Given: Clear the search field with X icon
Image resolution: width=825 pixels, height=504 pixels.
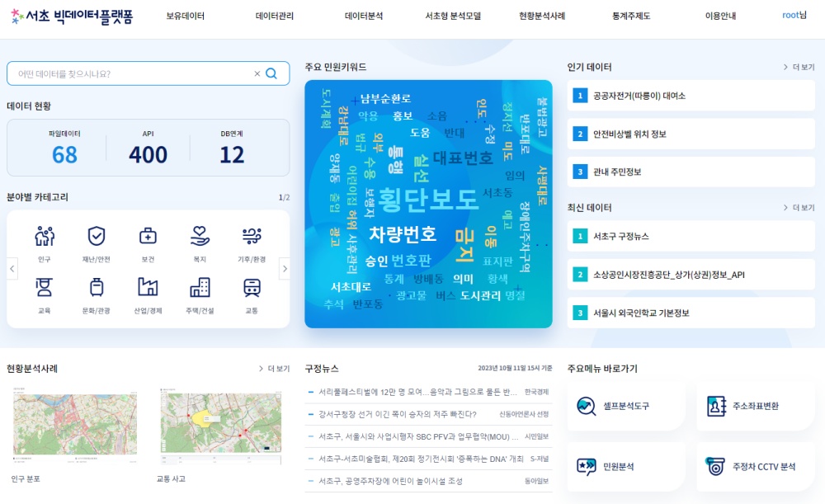Looking at the screenshot, I should 257,73.
